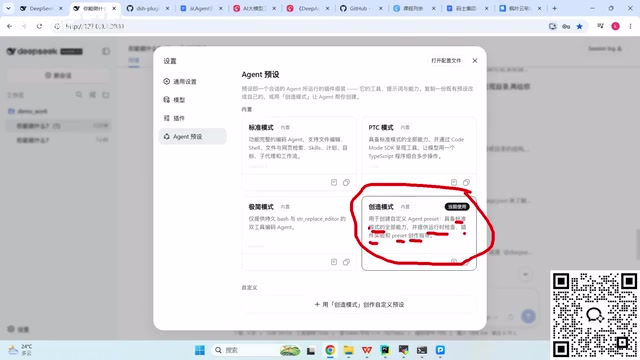Image resolution: width=640 pixels, height=360 pixels.
Task: Click the add folder icon in sidebar
Action: [106, 95]
